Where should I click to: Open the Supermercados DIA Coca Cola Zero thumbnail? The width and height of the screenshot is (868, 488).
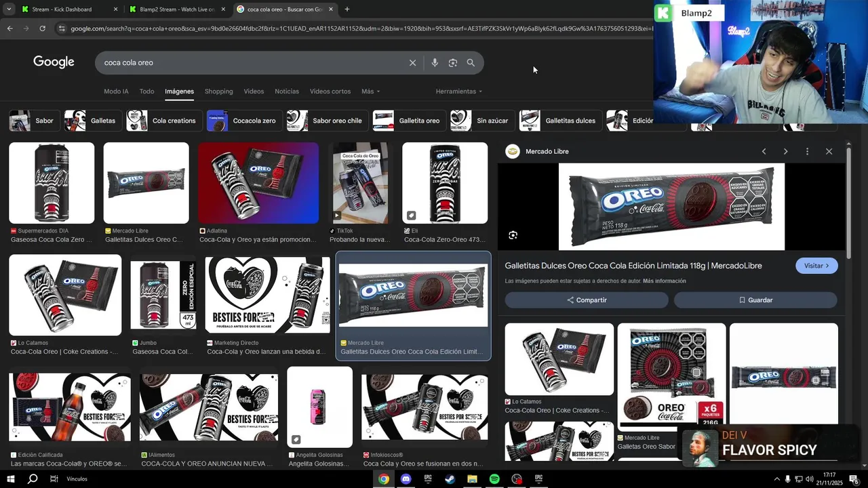pyautogui.click(x=52, y=183)
